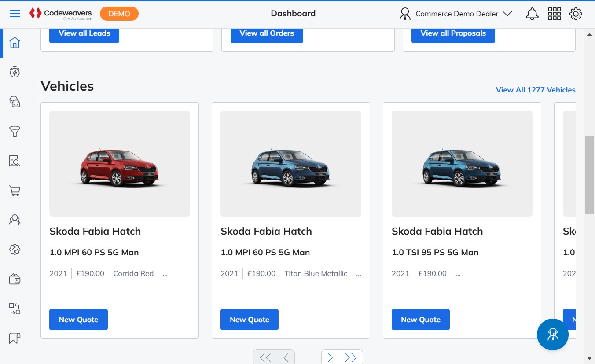Image resolution: width=595 pixels, height=364 pixels.
Task: Open the stopwatch lightning sidebar icon
Action: coord(15,72)
